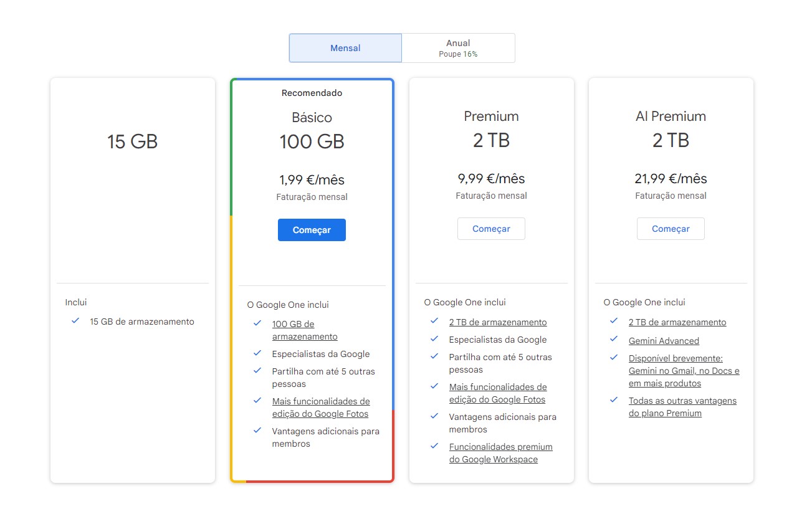This screenshot has height=529, width=812.
Task: Click Começar under AI Premium plan
Action: [671, 229]
